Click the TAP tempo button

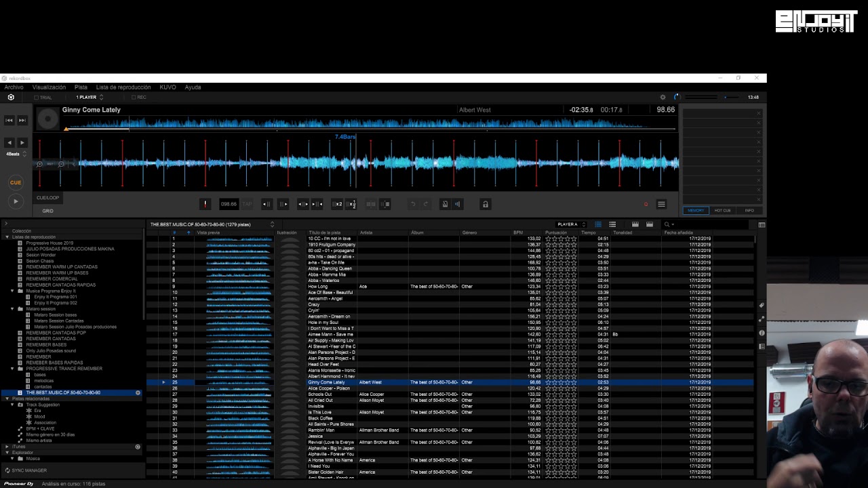click(x=247, y=204)
